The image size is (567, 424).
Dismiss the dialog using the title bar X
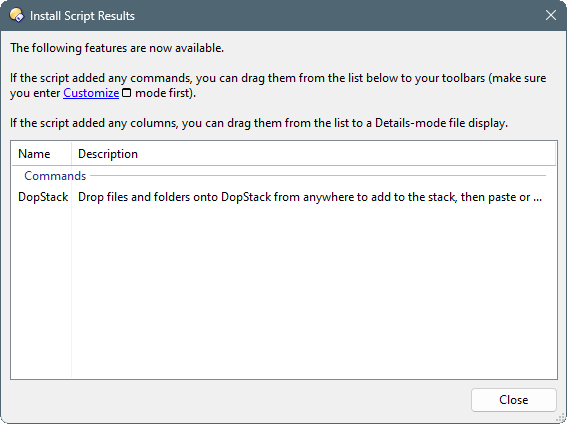click(x=551, y=15)
